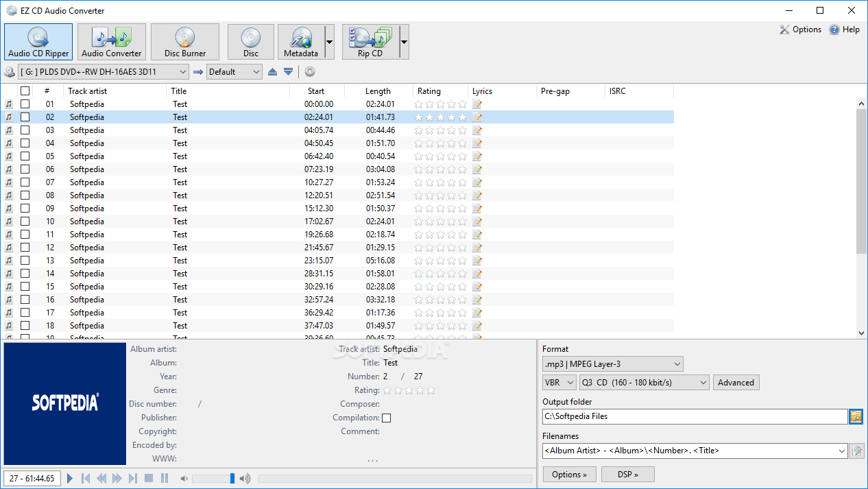Open the Audio CD Ripper mode
Image resolution: width=868 pixels, height=489 pixels.
[38, 42]
